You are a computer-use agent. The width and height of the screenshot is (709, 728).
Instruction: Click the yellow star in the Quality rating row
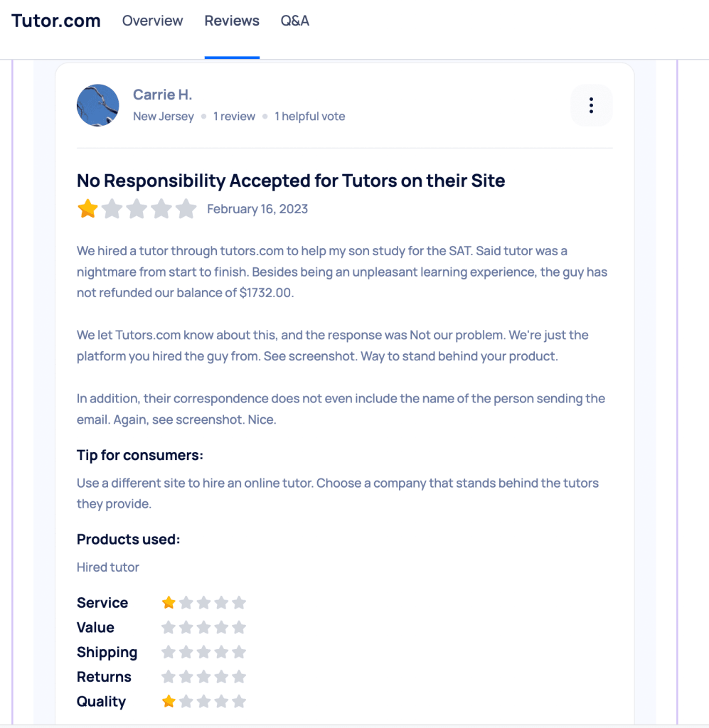(x=169, y=701)
